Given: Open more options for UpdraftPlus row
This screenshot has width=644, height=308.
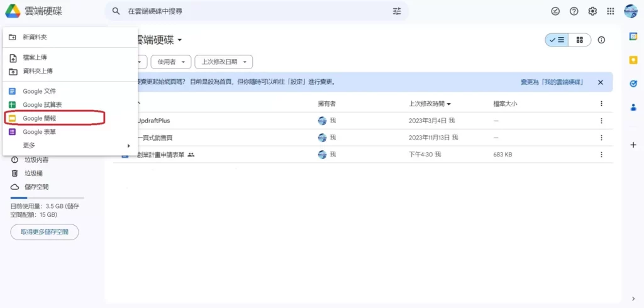Looking at the screenshot, I should point(601,121).
